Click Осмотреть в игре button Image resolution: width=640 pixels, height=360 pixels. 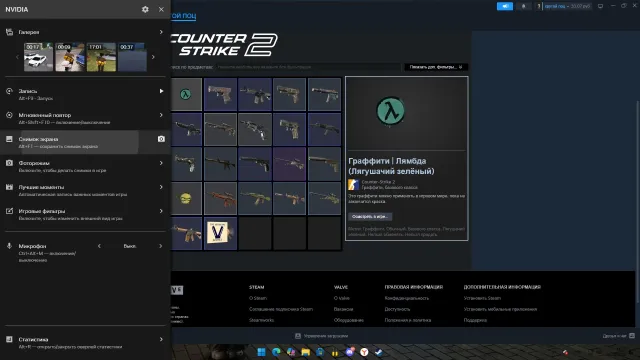coord(370,216)
